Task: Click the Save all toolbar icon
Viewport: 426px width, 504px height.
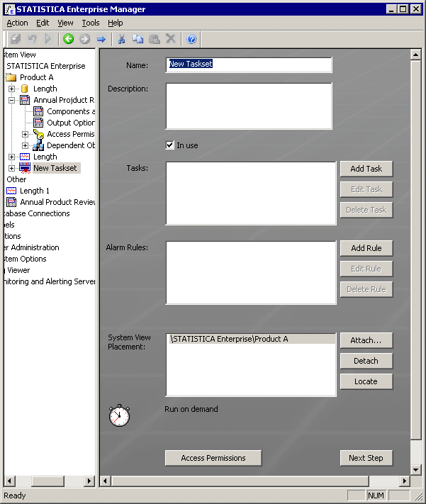Action: pyautogui.click(x=16, y=39)
